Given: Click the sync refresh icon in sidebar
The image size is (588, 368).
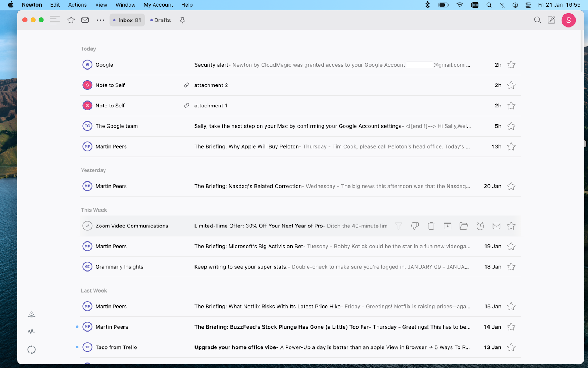Looking at the screenshot, I should click(x=31, y=350).
